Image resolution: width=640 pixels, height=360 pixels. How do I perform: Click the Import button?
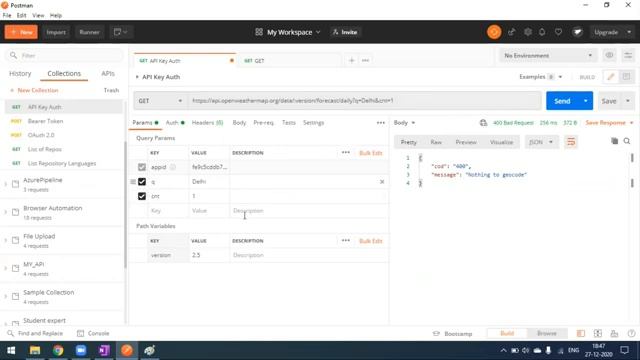tap(56, 32)
